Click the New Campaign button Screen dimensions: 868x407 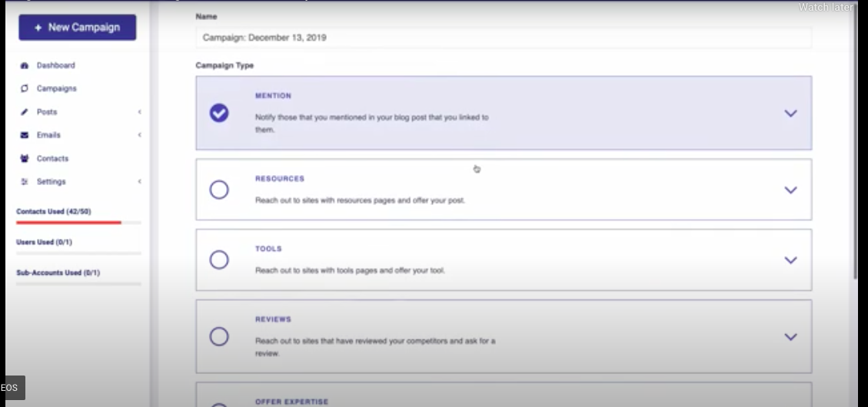tap(78, 28)
